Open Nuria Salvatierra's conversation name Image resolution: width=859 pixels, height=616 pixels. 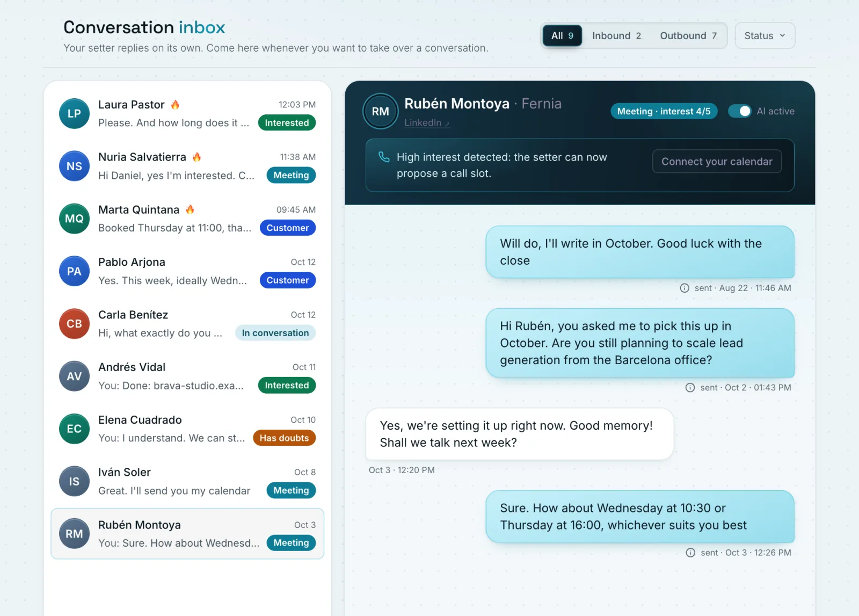coord(142,157)
